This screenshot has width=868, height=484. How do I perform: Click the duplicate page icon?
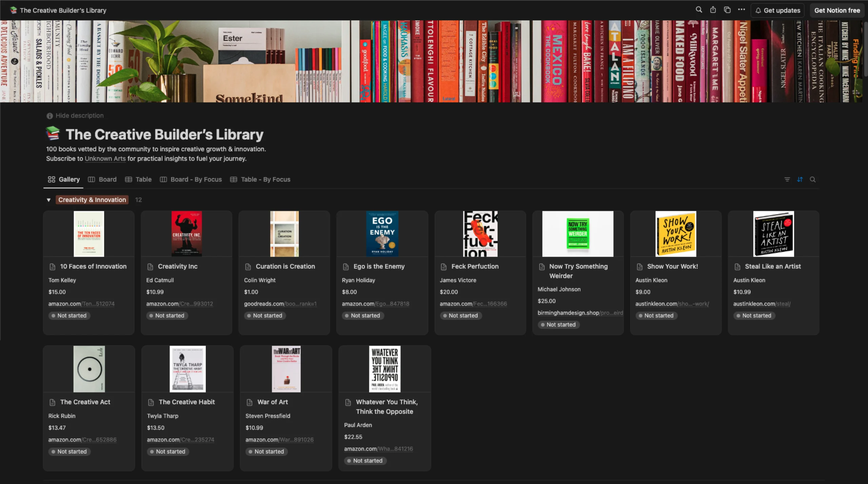pyautogui.click(x=727, y=10)
